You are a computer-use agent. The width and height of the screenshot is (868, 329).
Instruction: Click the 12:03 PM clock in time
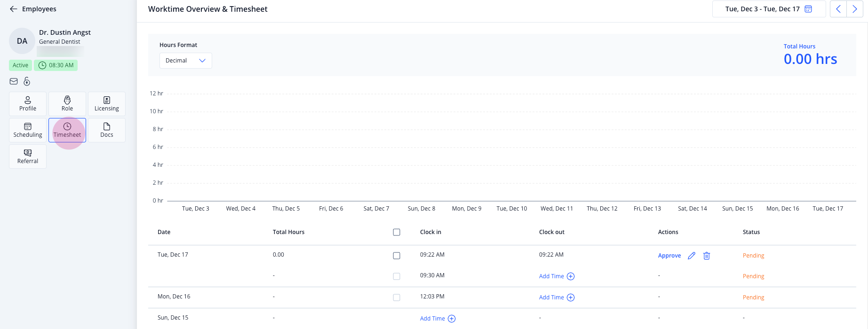point(432,297)
